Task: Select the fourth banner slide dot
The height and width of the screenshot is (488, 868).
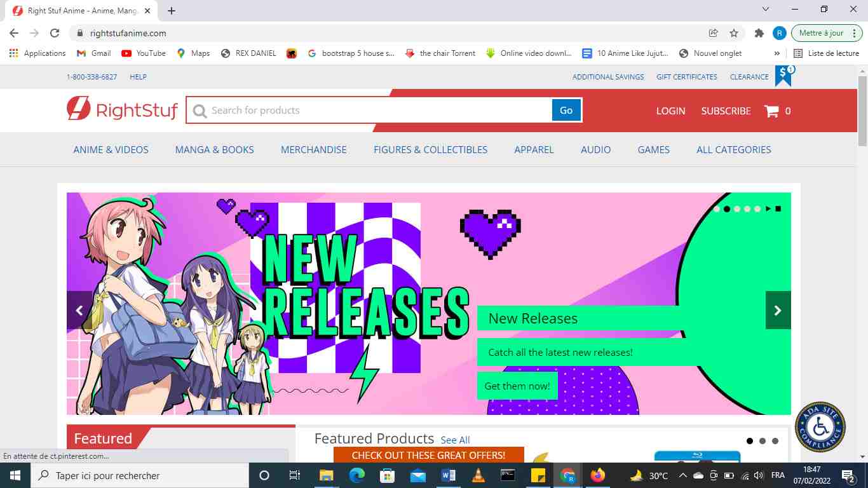Action: (747, 208)
